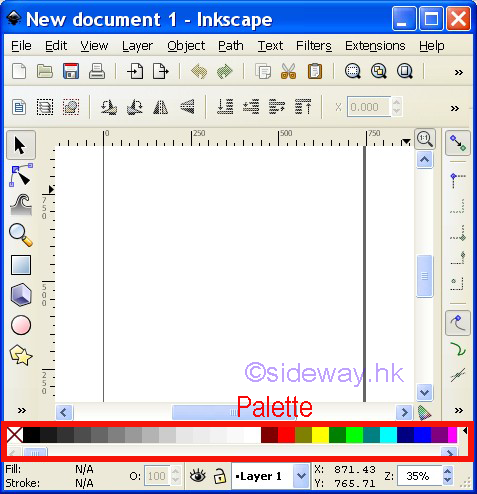This screenshot has width=477, height=494.
Task: Rotate selection 90° counter-clockwise
Action: pyautogui.click(x=109, y=107)
